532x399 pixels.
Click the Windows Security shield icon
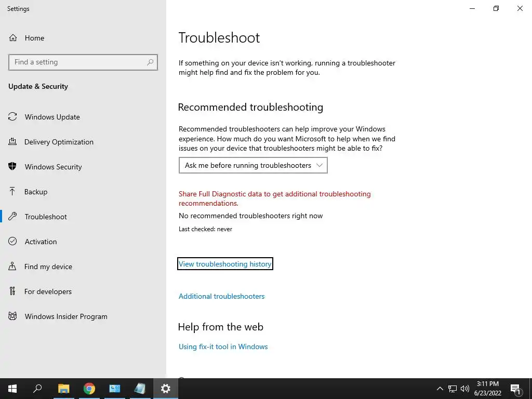12,167
